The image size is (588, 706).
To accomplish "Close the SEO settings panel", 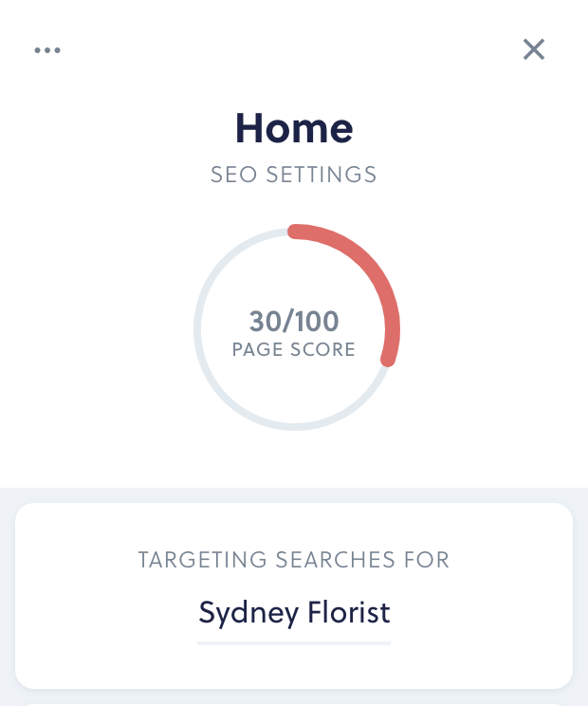I will tap(534, 49).
